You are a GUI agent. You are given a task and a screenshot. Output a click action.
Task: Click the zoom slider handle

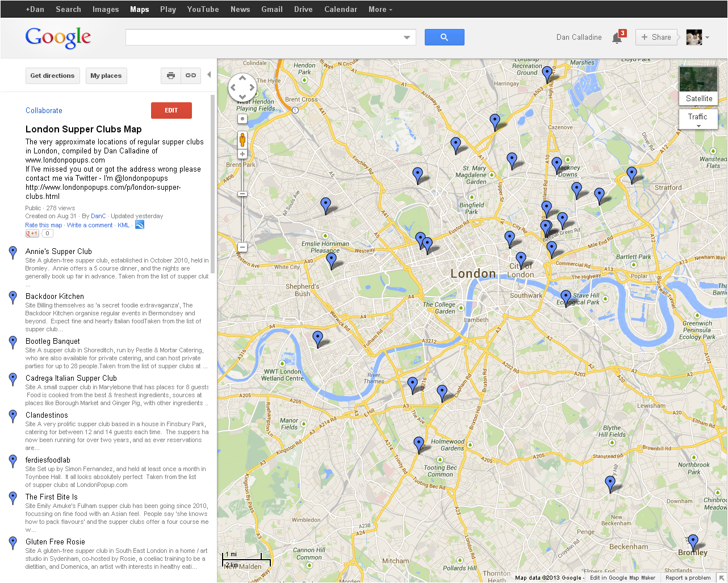pyautogui.click(x=242, y=194)
